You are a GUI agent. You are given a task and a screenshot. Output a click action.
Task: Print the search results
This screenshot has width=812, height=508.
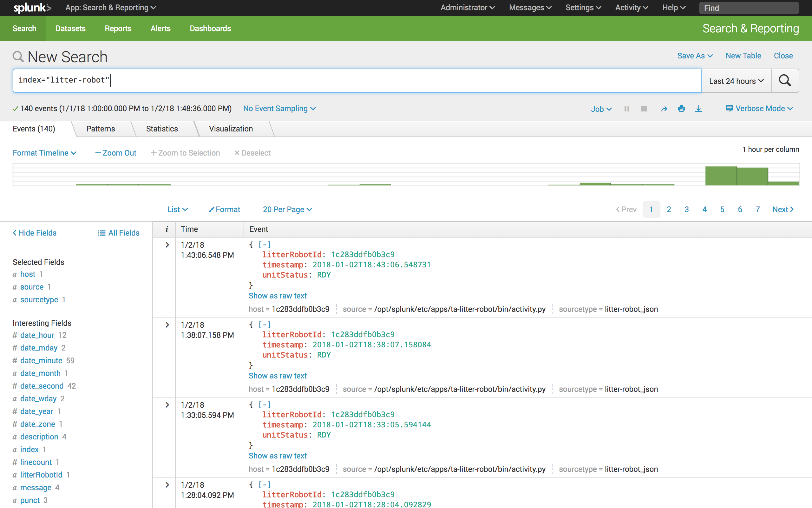[x=681, y=109]
